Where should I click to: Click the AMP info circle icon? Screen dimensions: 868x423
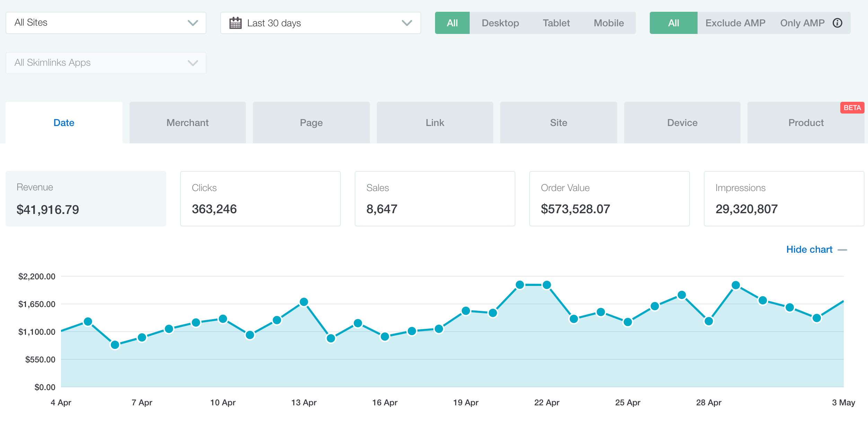click(x=837, y=23)
